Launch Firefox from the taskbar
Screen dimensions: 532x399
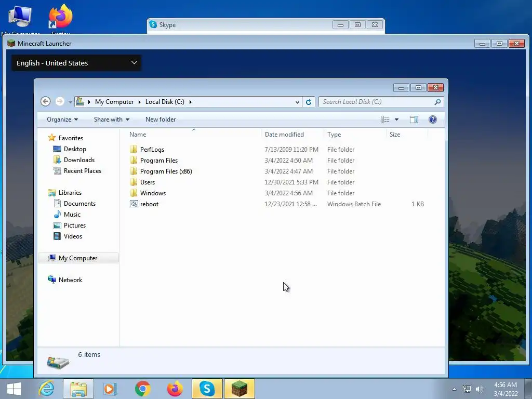(x=175, y=389)
